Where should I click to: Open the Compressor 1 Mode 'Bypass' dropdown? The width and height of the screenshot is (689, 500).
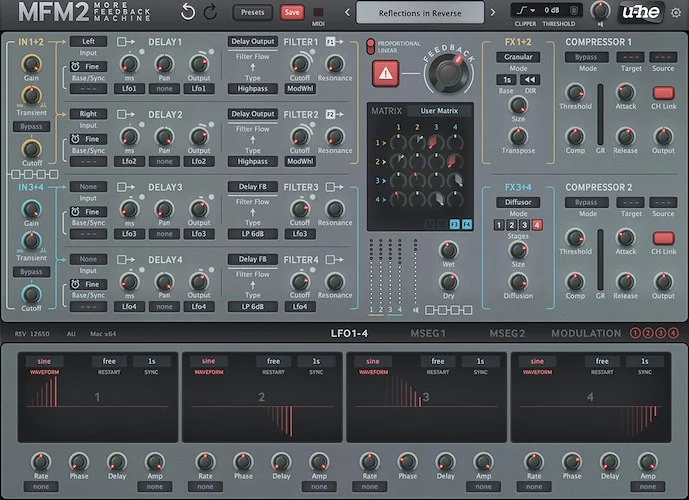click(x=586, y=57)
